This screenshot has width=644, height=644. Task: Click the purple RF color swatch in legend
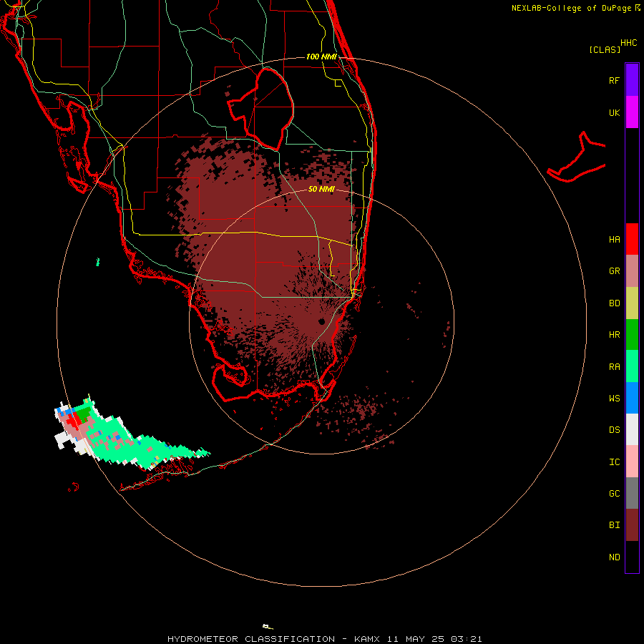[632, 79]
